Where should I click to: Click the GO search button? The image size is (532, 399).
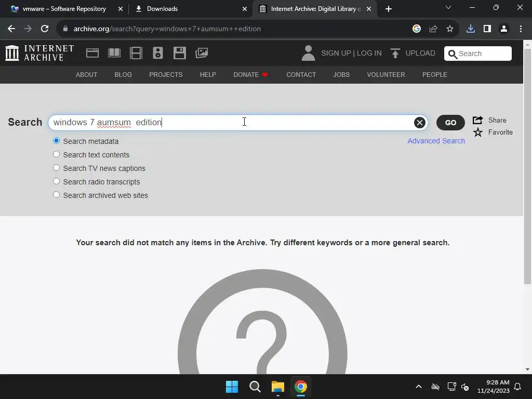pos(450,123)
